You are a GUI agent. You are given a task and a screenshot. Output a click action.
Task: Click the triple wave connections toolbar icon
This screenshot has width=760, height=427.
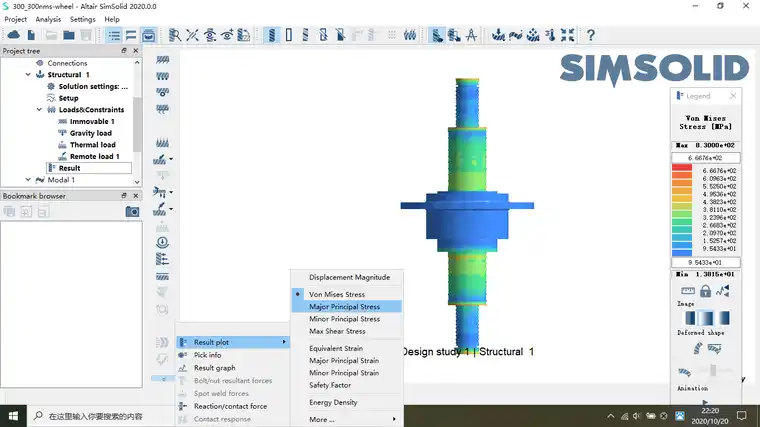(x=410, y=35)
